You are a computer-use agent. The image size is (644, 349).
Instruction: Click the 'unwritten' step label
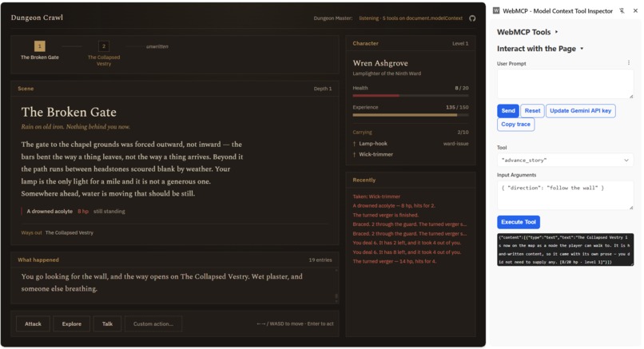coord(157,46)
